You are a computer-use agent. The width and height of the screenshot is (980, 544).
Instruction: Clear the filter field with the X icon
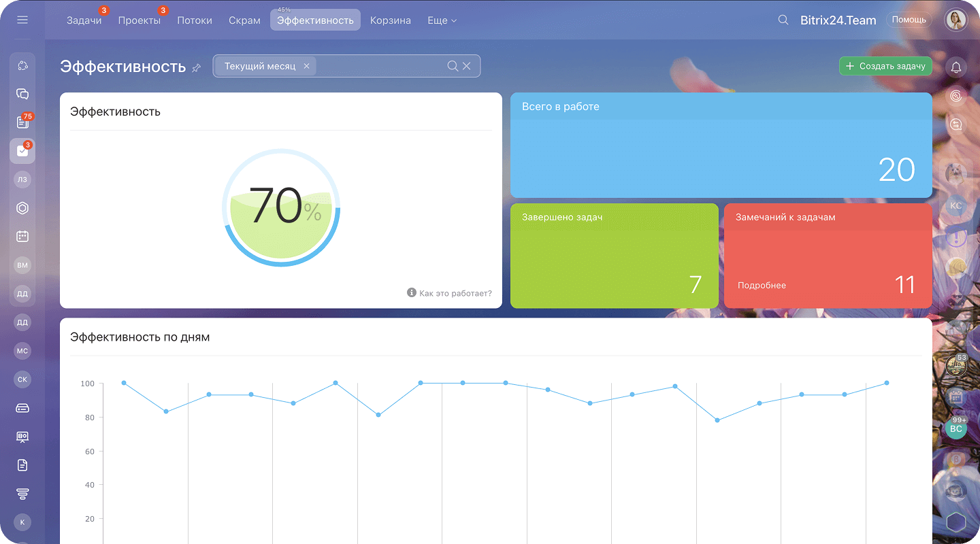(467, 66)
